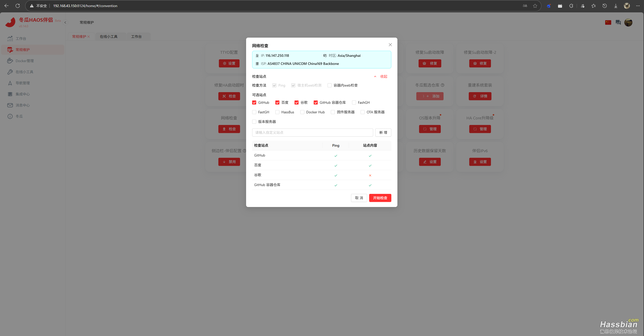Check the 容器内web检查 option

pyautogui.click(x=329, y=85)
